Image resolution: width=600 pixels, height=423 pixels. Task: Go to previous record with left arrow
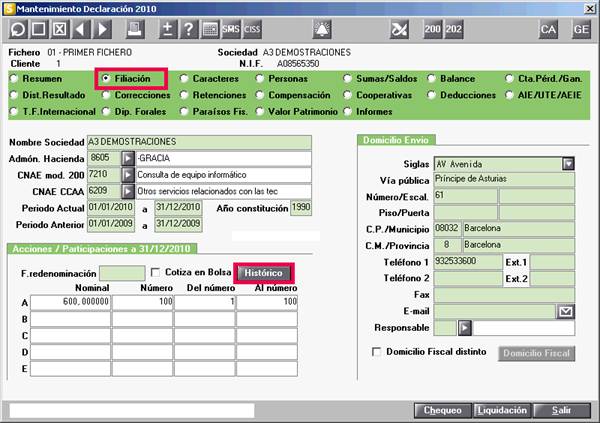coord(81,29)
